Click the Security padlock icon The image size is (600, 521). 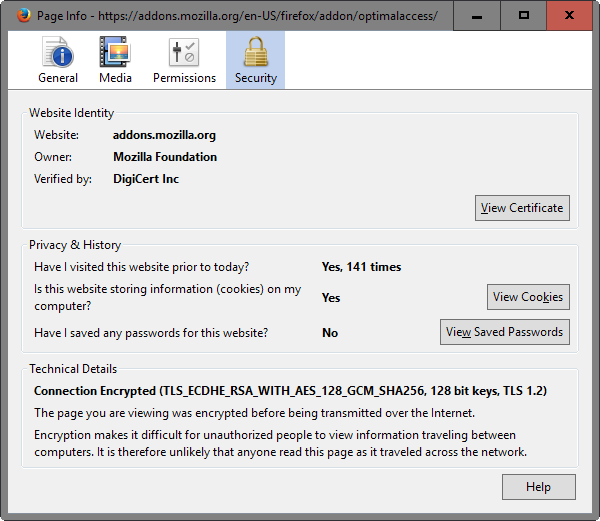click(256, 52)
